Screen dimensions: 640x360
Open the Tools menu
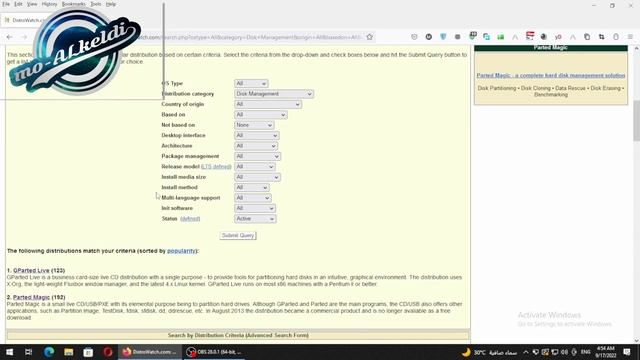[96, 4]
